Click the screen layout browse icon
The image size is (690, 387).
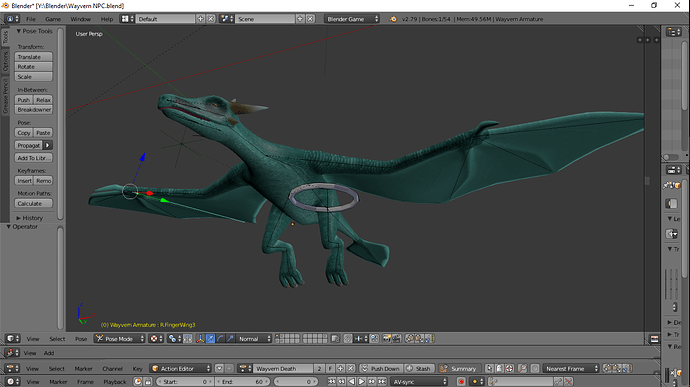[127, 19]
